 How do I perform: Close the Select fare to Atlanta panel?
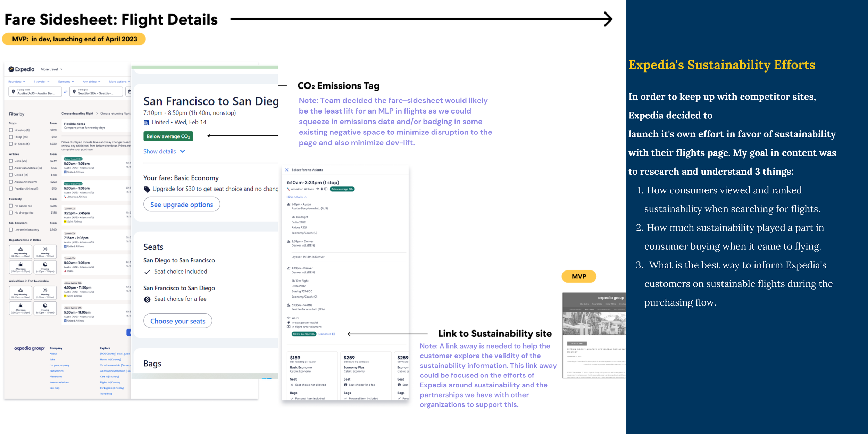pos(287,170)
